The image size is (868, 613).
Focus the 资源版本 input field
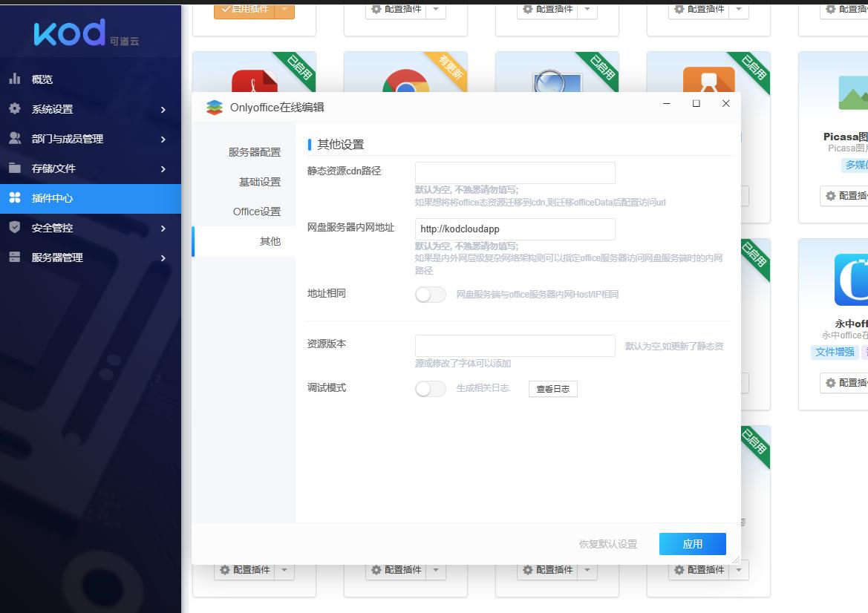coord(515,346)
